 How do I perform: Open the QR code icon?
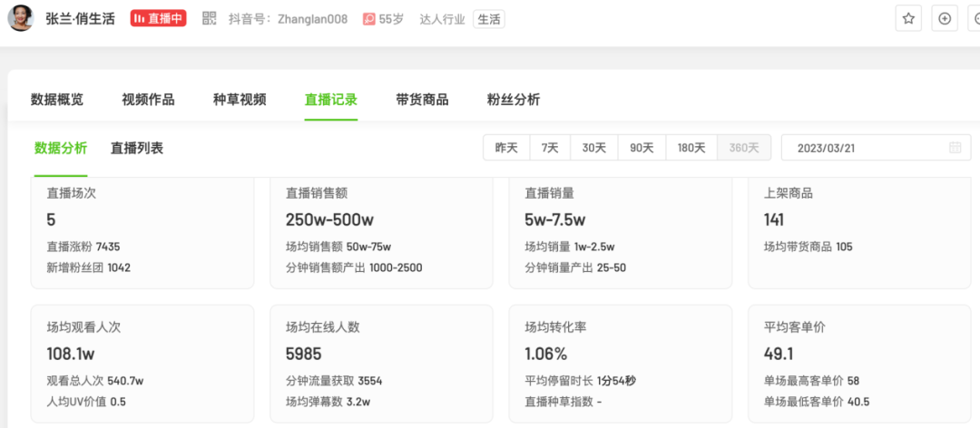(x=210, y=18)
